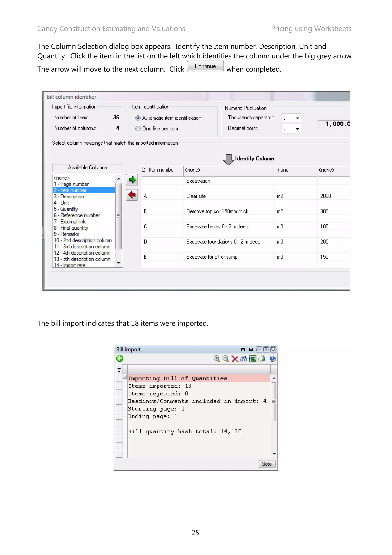Open help with the question mark icon
This screenshot has width=392, height=555.
pyautogui.click(x=272, y=359)
